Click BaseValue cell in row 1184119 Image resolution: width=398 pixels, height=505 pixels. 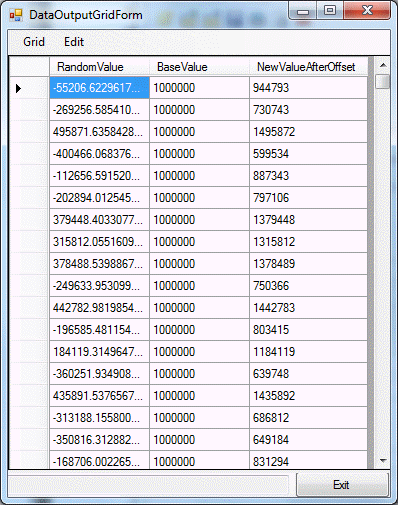point(200,352)
